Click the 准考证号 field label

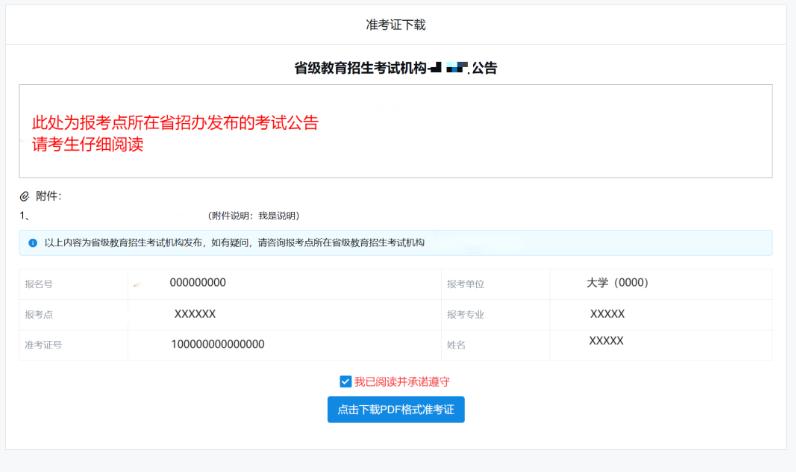tap(43, 345)
